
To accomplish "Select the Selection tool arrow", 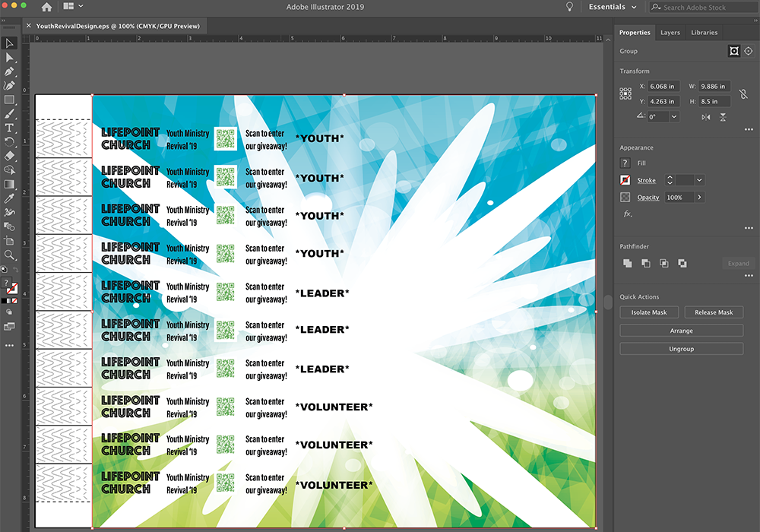I will pos(9,43).
